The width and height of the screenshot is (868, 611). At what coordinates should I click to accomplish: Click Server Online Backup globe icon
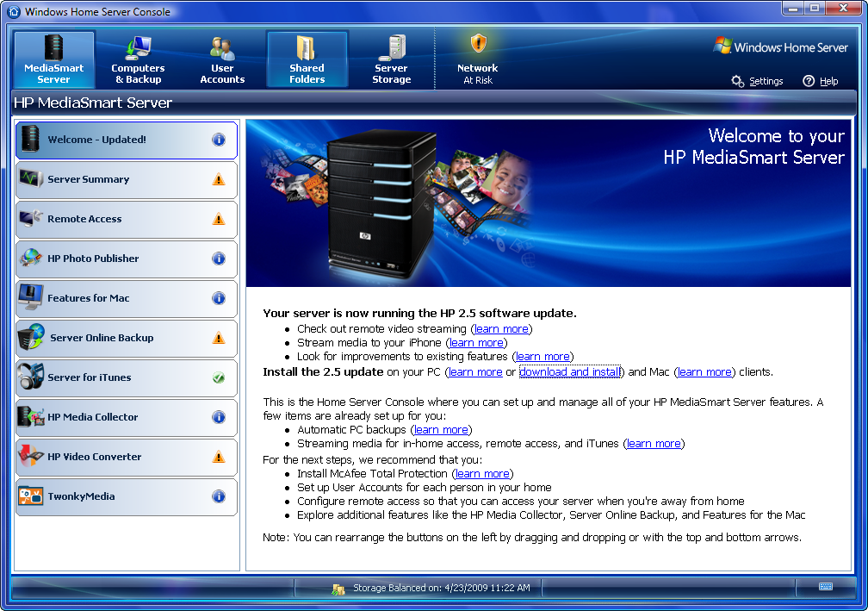point(31,337)
